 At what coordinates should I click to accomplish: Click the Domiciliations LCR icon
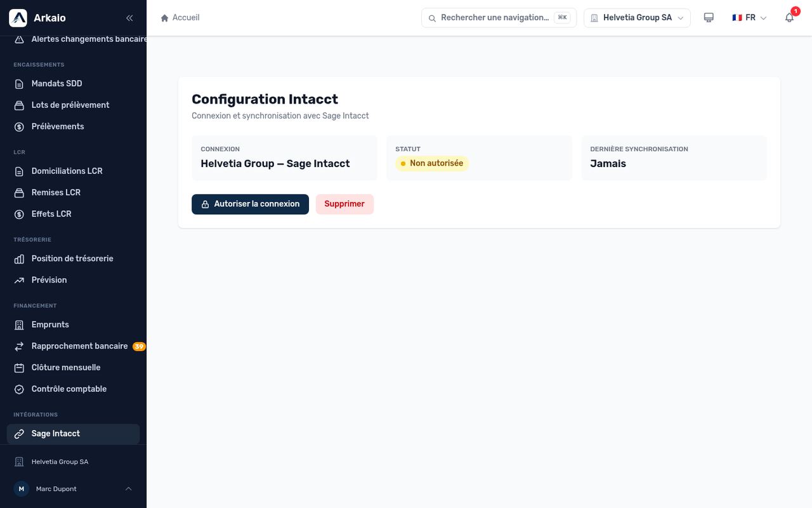(x=19, y=171)
